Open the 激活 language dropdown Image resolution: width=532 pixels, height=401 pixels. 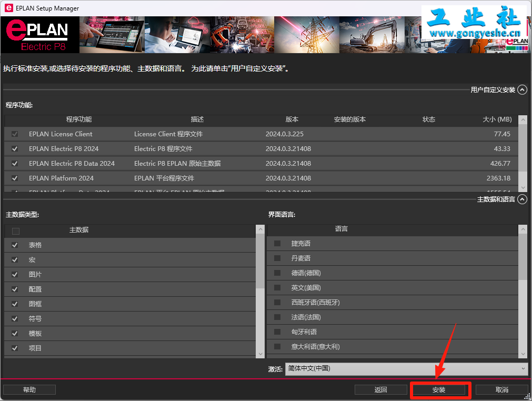tap(406, 369)
